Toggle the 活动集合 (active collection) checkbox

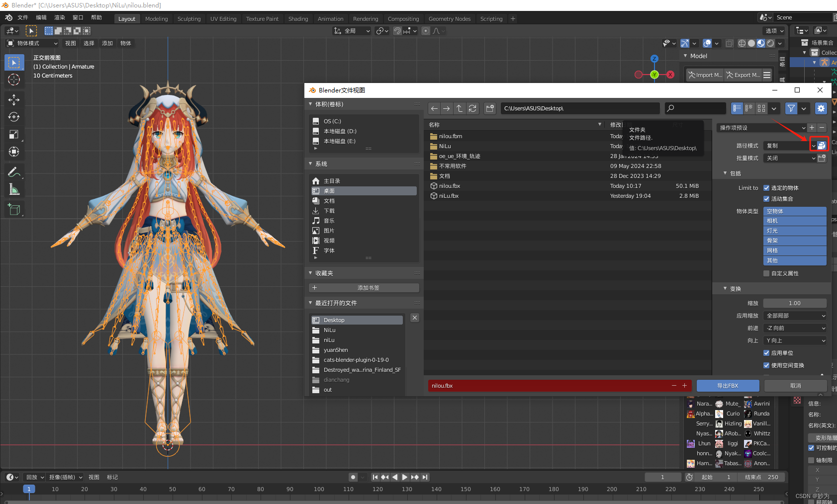[766, 199]
